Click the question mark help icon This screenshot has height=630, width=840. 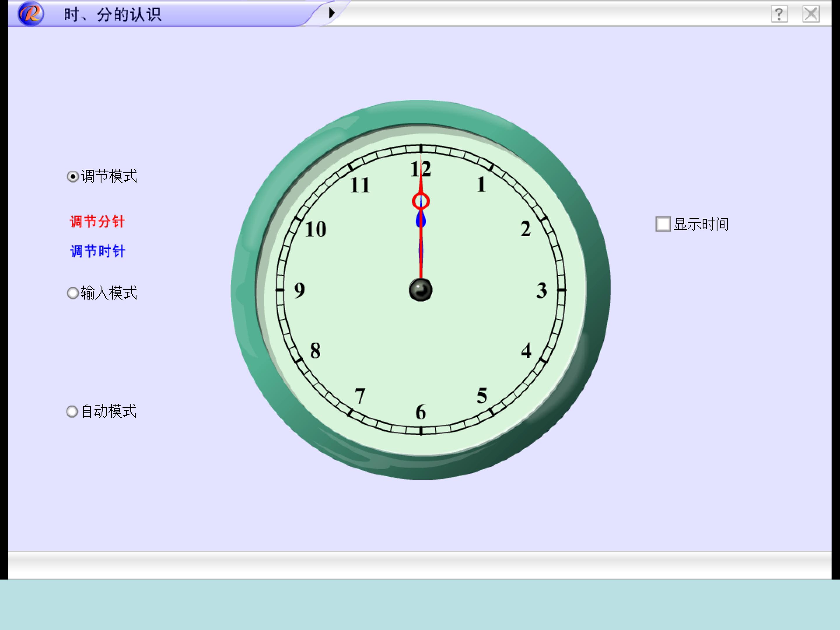tap(779, 14)
